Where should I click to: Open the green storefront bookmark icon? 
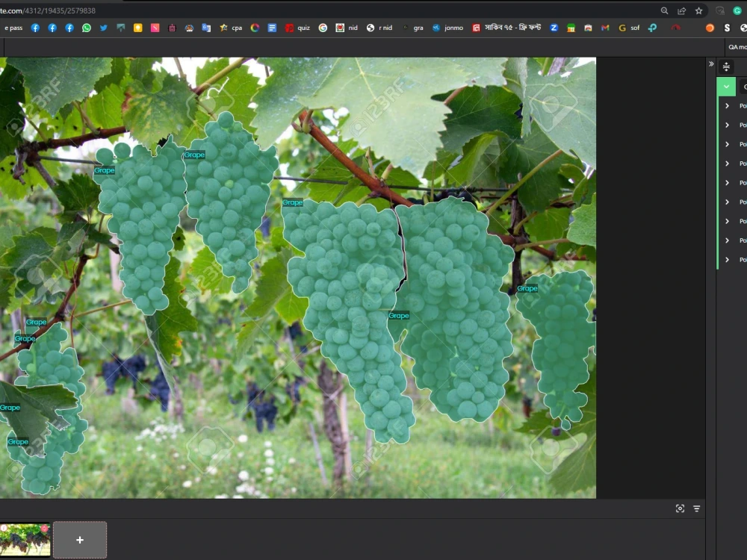coord(571,28)
